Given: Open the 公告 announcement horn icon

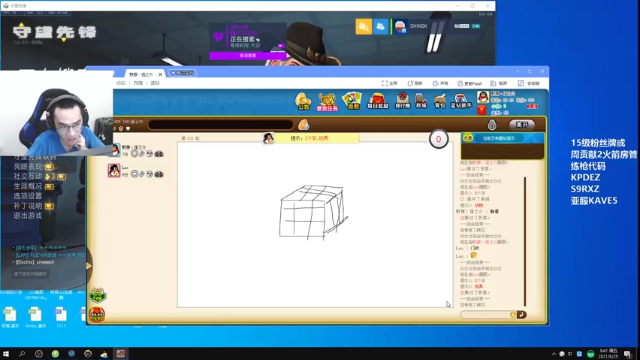Looking at the screenshot, I should (x=303, y=101).
